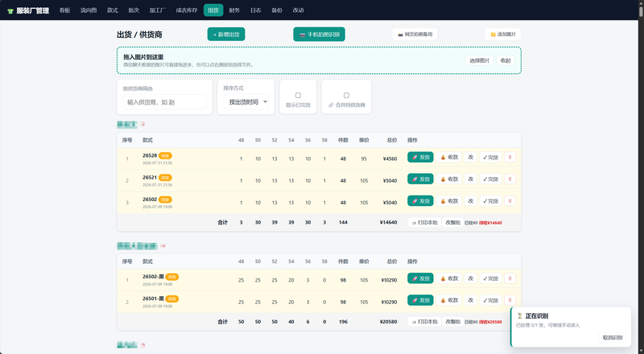Viewport: 644px width, 354px height.
Task: Click 收款 money bag for 26502 row
Action: pos(449,201)
